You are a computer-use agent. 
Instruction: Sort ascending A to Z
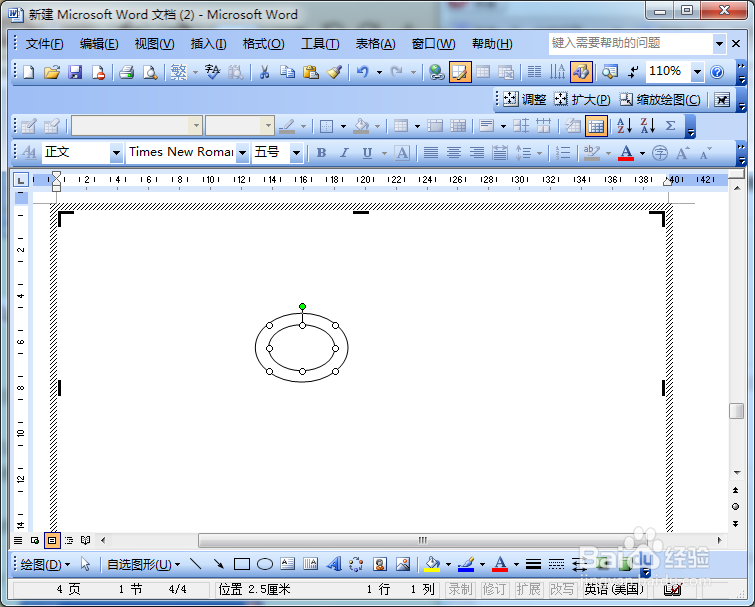coord(624,126)
